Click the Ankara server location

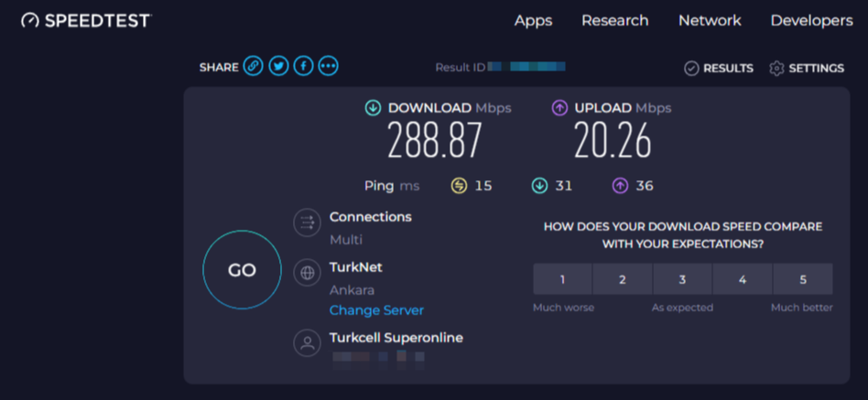coord(353,290)
